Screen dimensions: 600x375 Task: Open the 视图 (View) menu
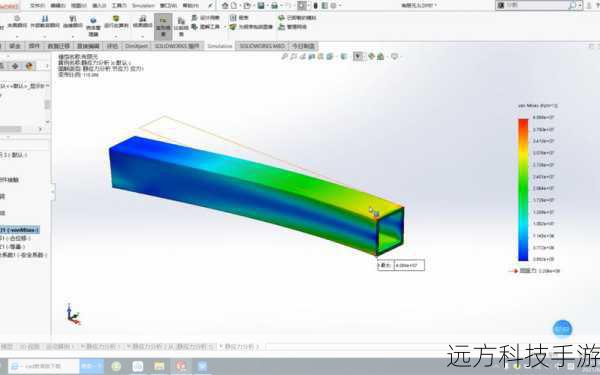[78, 5]
